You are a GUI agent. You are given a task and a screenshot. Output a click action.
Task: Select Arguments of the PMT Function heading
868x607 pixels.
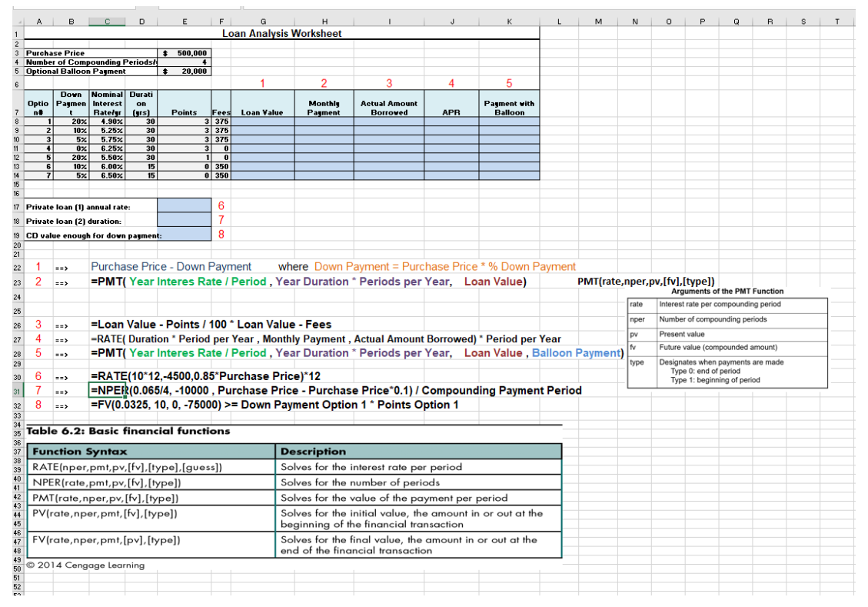[727, 292]
